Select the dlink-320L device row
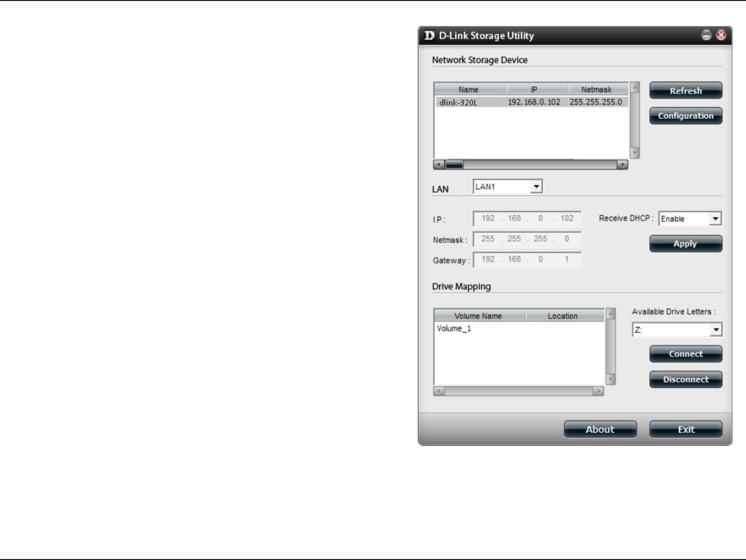746x560 pixels. coord(532,102)
